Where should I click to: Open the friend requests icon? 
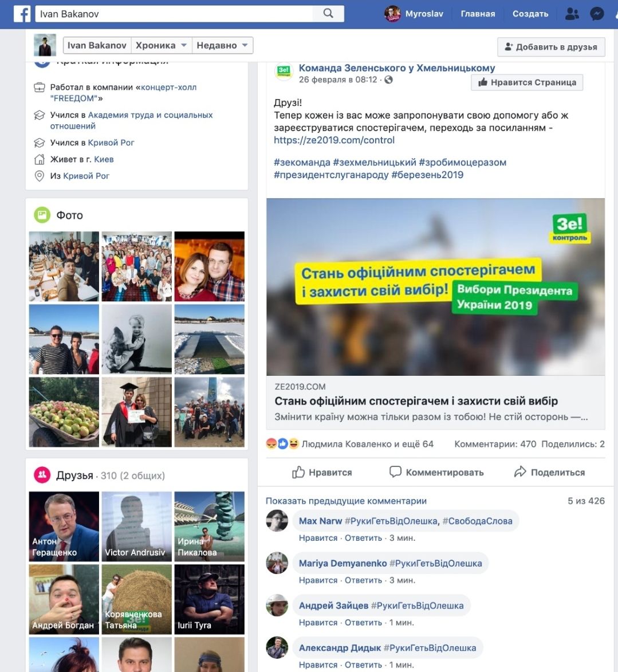point(572,14)
